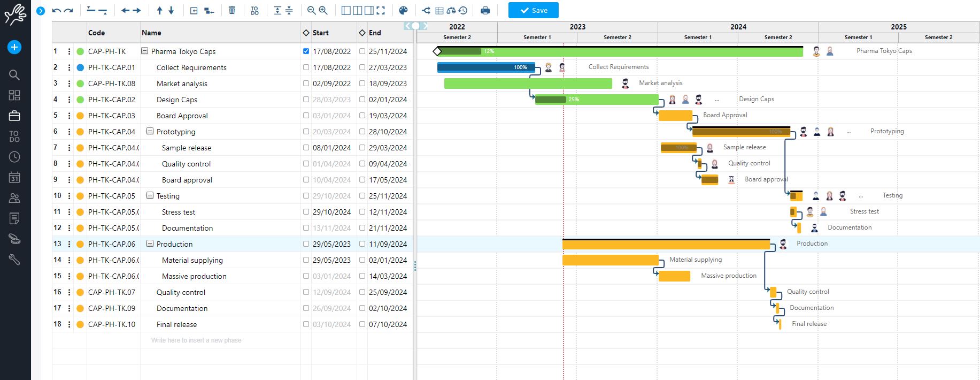The width and height of the screenshot is (980, 380).
Task: Toggle fullscreen view of the Gantt
Action: [381, 10]
